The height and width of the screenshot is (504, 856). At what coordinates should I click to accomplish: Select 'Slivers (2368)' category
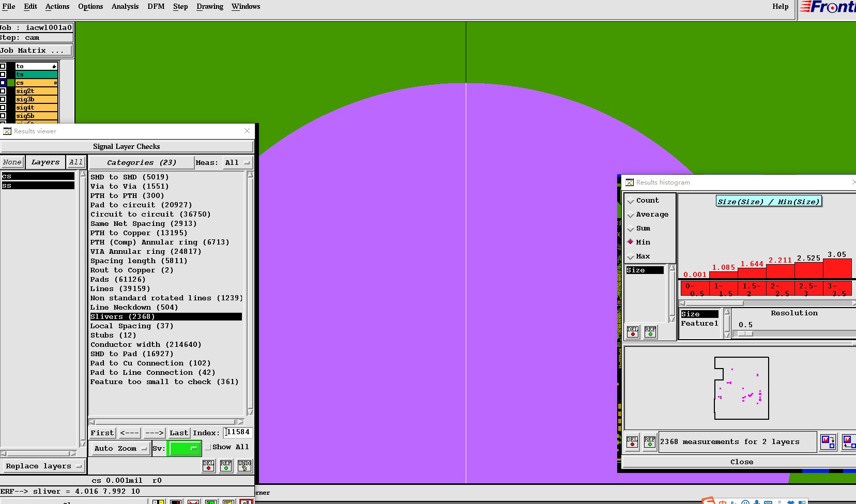tap(166, 317)
